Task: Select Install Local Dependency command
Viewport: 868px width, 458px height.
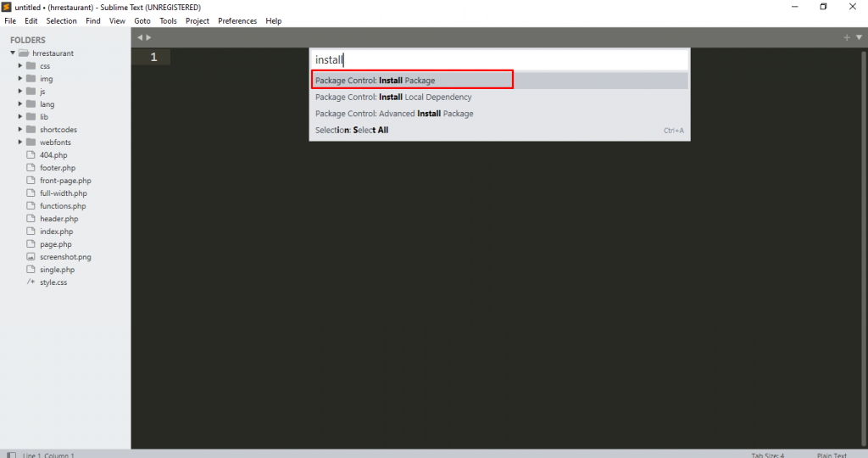Action: pyautogui.click(x=393, y=97)
